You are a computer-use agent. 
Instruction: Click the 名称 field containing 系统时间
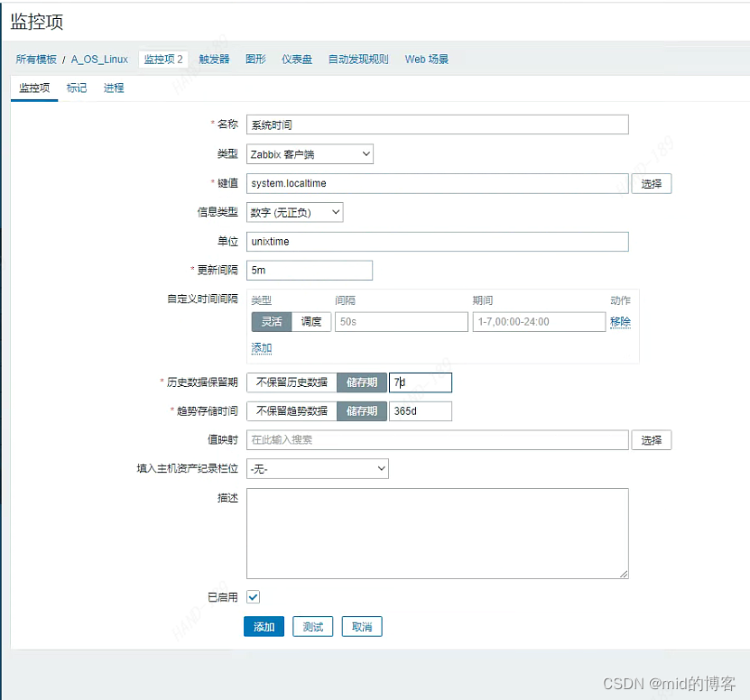coord(437,124)
